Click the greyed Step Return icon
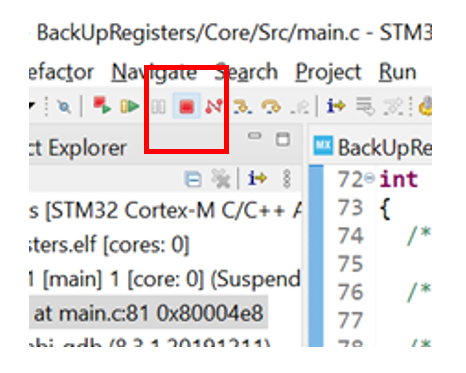 pyautogui.click(x=300, y=107)
